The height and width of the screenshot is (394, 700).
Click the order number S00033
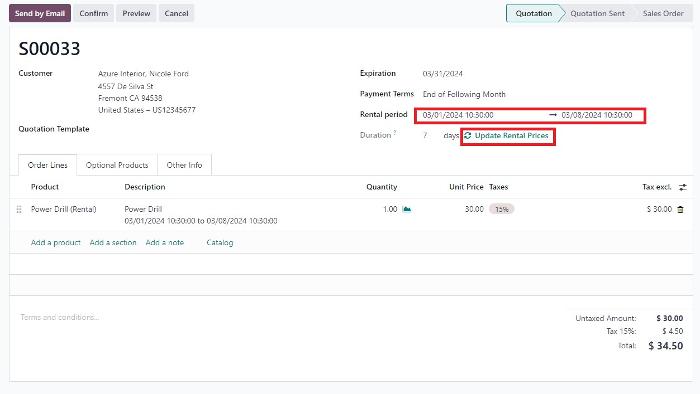[x=49, y=49]
